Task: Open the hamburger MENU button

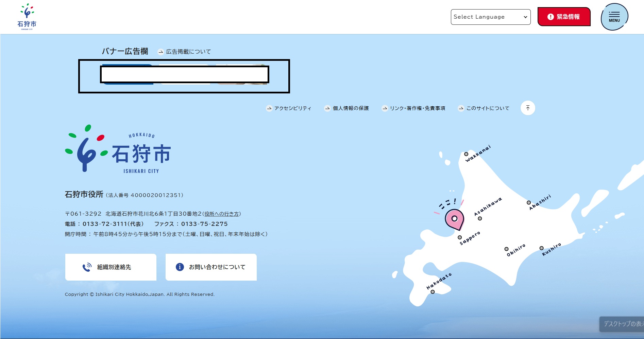Action: (x=614, y=17)
